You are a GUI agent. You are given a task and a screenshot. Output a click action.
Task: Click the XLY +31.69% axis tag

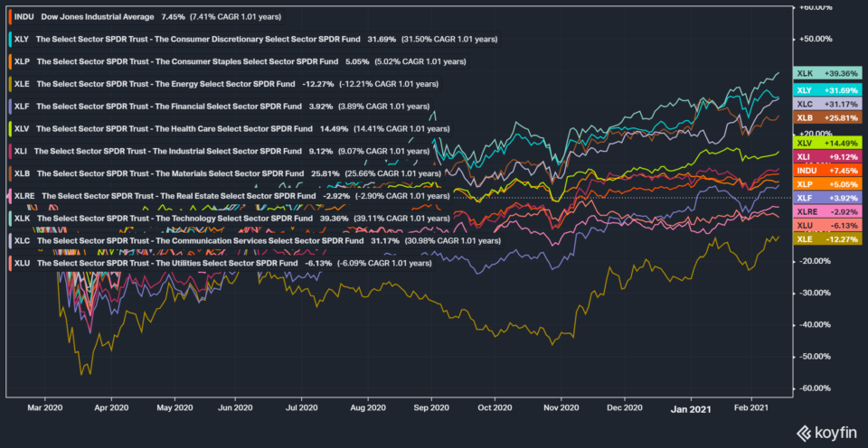(827, 90)
